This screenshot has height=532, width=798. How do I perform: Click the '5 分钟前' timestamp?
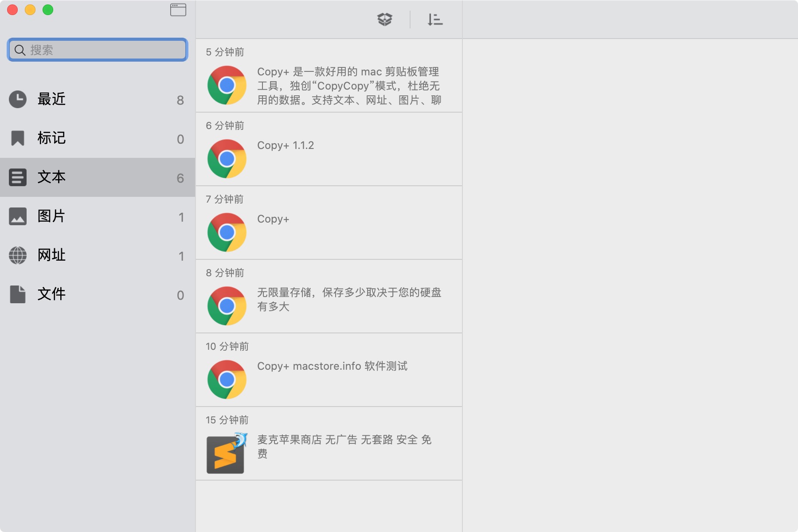point(225,52)
